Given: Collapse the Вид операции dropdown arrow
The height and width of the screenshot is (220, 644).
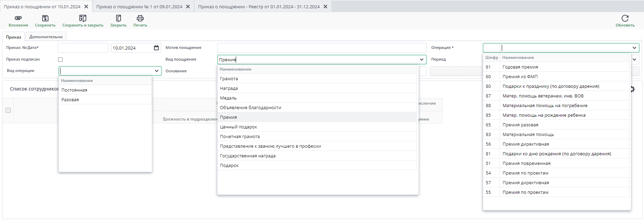Looking at the screenshot, I should click(157, 71).
